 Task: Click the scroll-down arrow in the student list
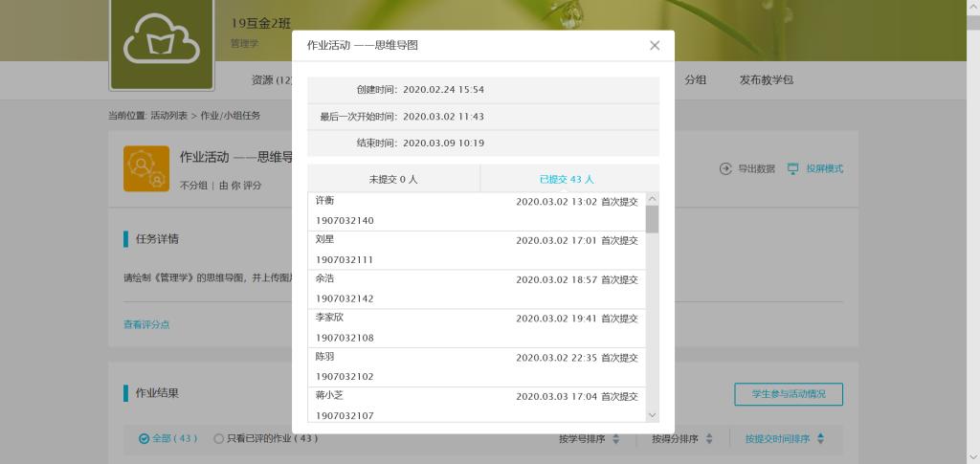click(x=653, y=415)
